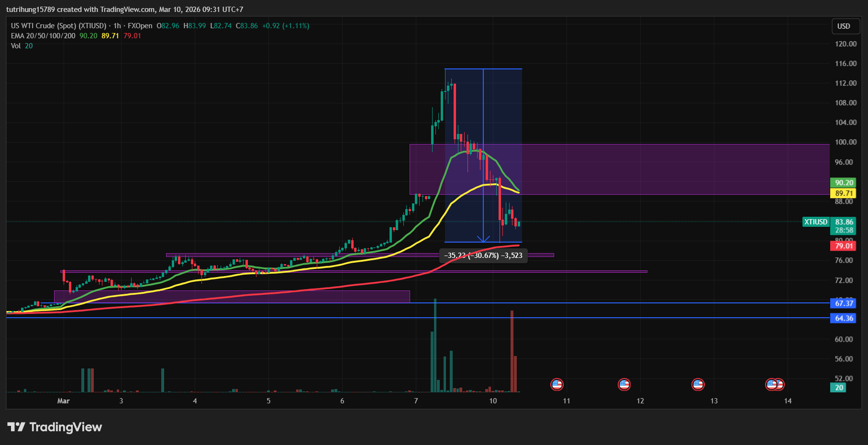This screenshot has width=868, height=445.
Task: Click the Vol indicator legend label
Action: tap(16, 46)
